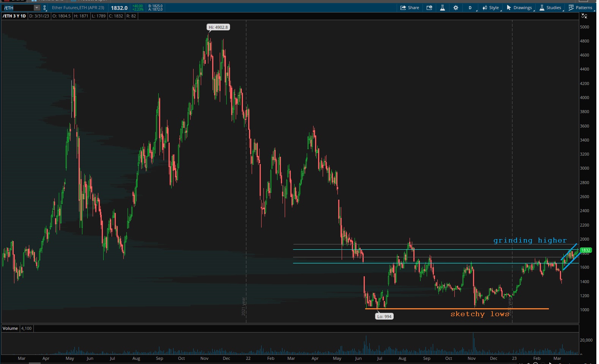Image resolution: width=599 pixels, height=364 pixels.
Task: Click the D: 3/31/23 date readout
Action: pos(39,16)
